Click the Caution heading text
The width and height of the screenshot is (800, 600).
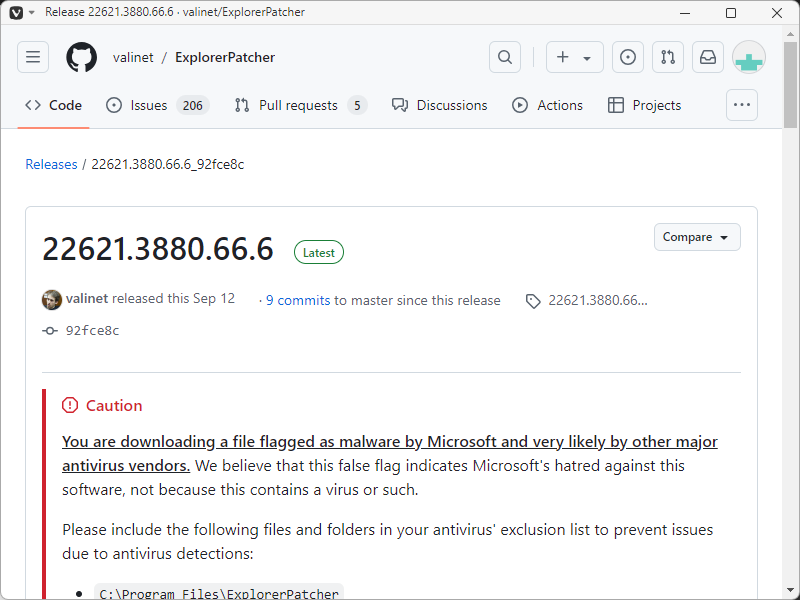point(114,406)
